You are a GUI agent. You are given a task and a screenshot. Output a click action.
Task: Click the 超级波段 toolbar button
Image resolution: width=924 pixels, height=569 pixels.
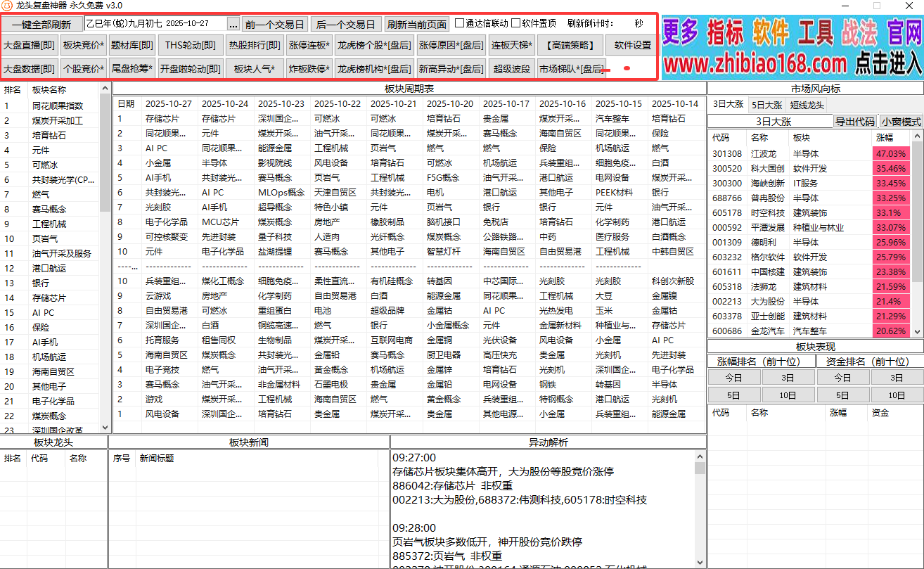coord(511,69)
